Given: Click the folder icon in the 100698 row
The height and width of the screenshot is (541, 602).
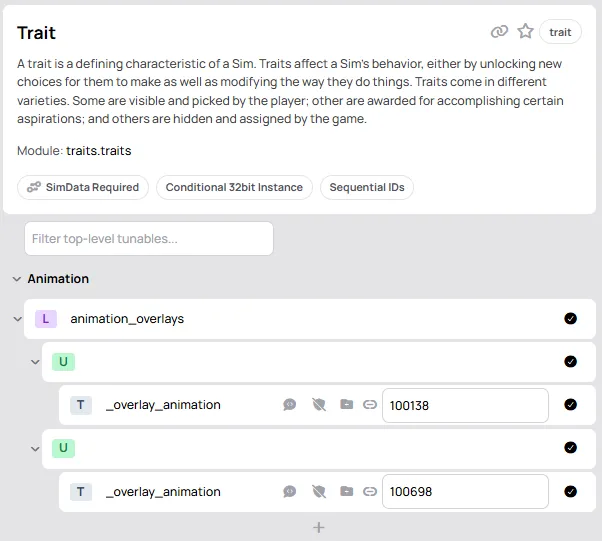Looking at the screenshot, I should click(347, 491).
